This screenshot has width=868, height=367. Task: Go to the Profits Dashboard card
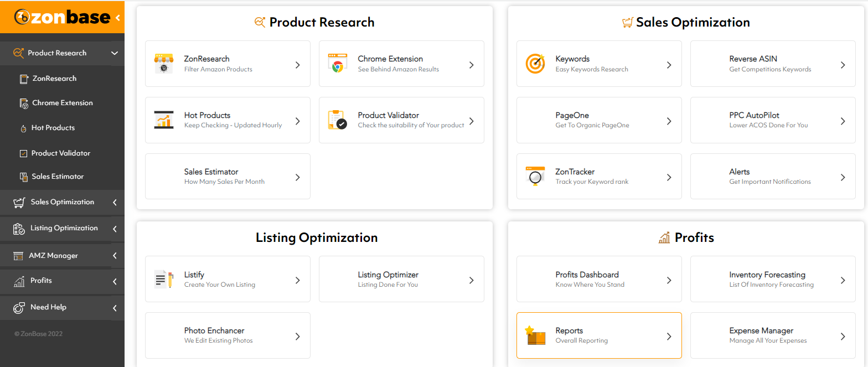click(599, 279)
